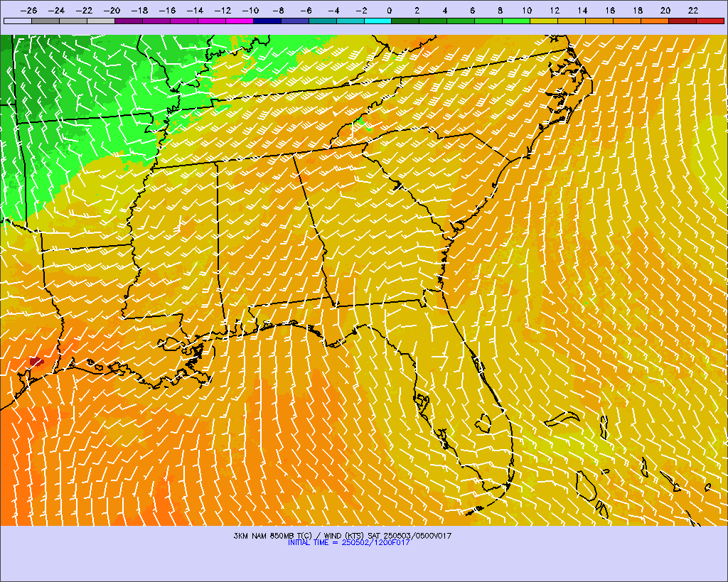The width and height of the screenshot is (728, 582).
Task: Click the golden yellow swatch between 12 and 14
Action: click(x=572, y=21)
